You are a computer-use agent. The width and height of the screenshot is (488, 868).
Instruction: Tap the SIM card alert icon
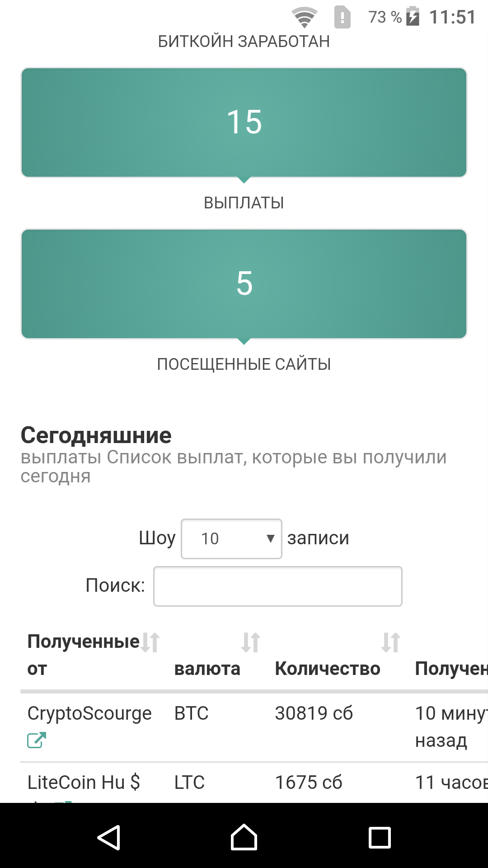click(x=343, y=17)
